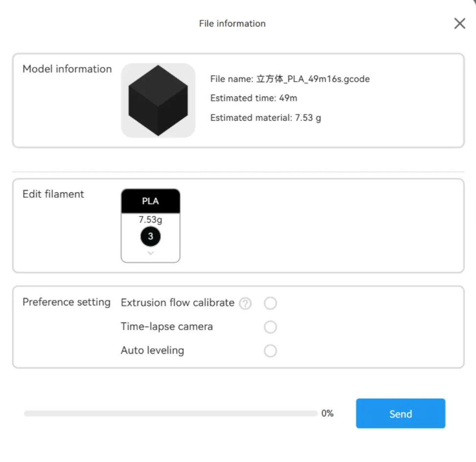The height and width of the screenshot is (462, 476).
Task: Click the Time-lapse camera label
Action: pos(167,326)
